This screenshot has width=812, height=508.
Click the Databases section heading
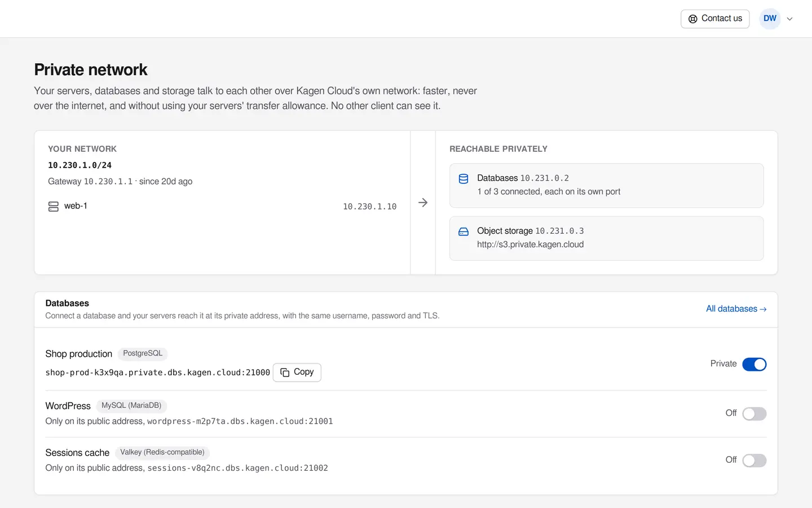[x=67, y=303]
